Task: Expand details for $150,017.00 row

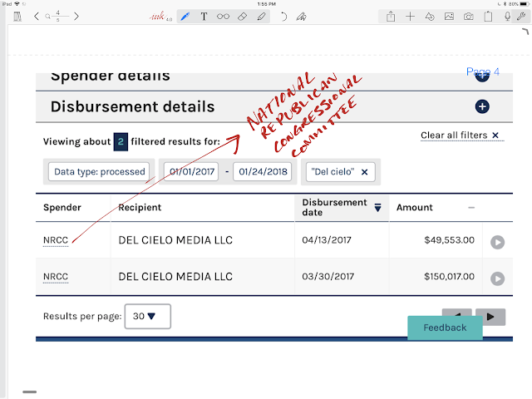Action: pyautogui.click(x=497, y=278)
